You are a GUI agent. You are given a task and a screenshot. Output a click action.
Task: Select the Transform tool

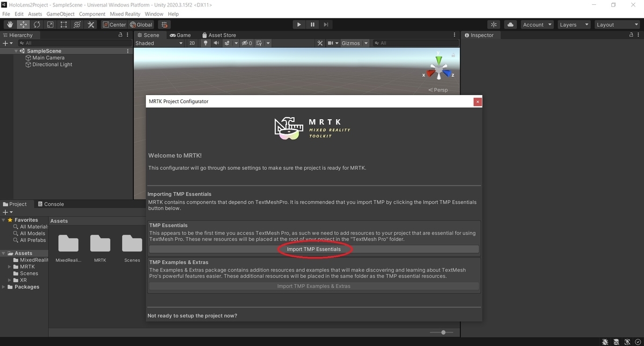pyautogui.click(x=77, y=25)
